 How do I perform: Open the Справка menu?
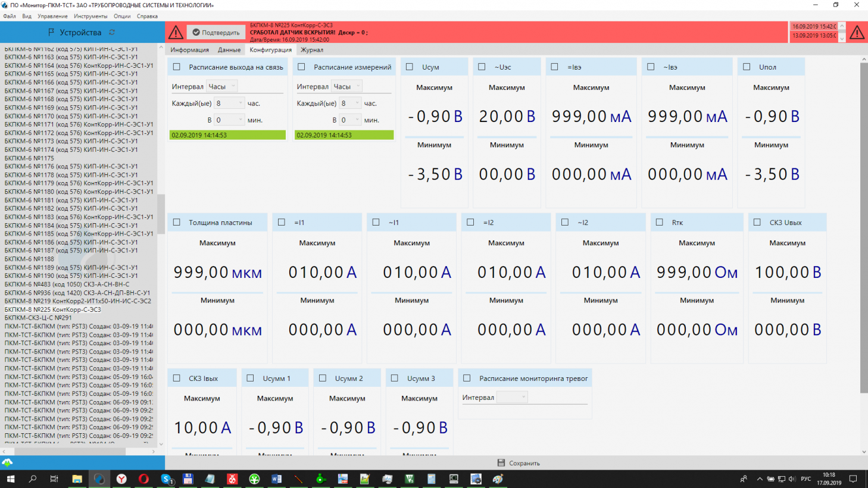[147, 16]
